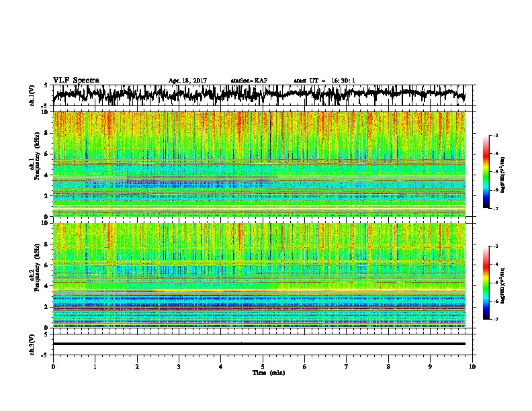Click the ch.2 color bar PSD label
Viewport: 532px width, 411px height.
(x=503, y=285)
